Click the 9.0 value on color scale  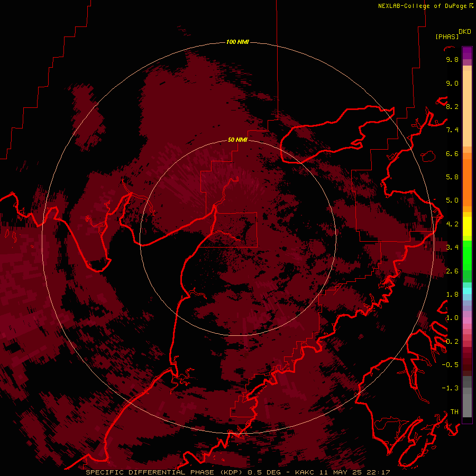tap(452, 83)
